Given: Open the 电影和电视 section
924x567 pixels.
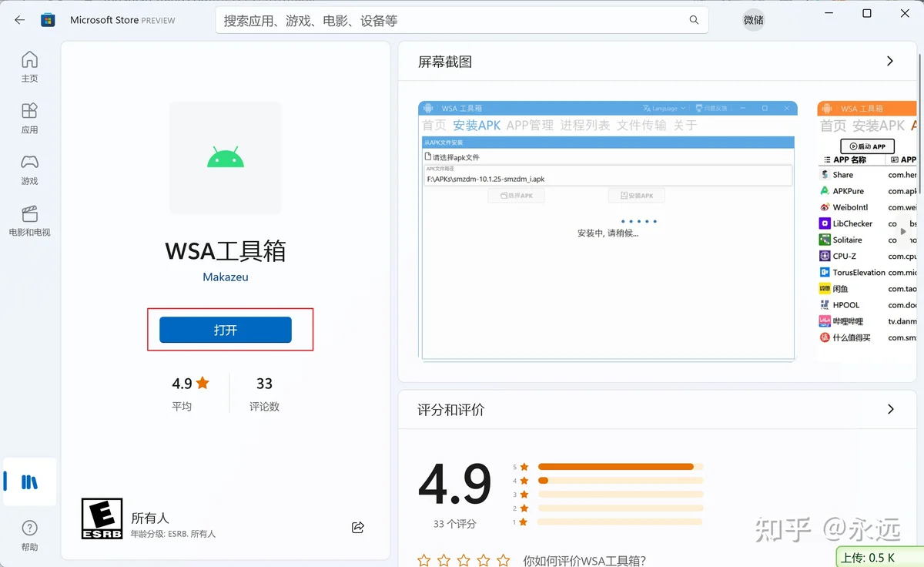Looking at the screenshot, I should point(29,221).
